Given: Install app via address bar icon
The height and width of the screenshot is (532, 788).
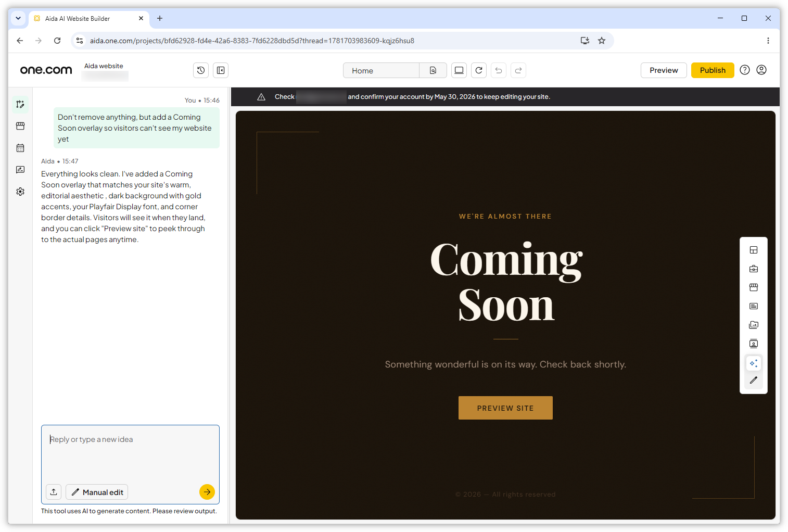Looking at the screenshot, I should click(x=585, y=41).
